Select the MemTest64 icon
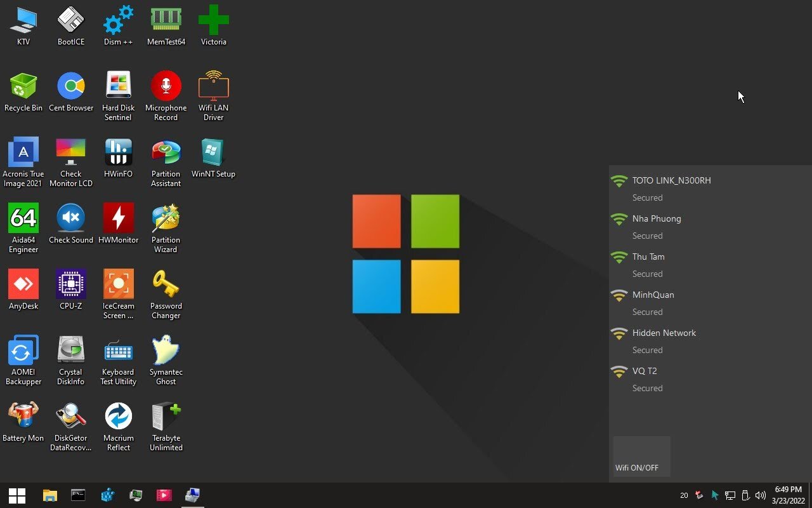Screen dimensions: 812x508 click(166, 25)
